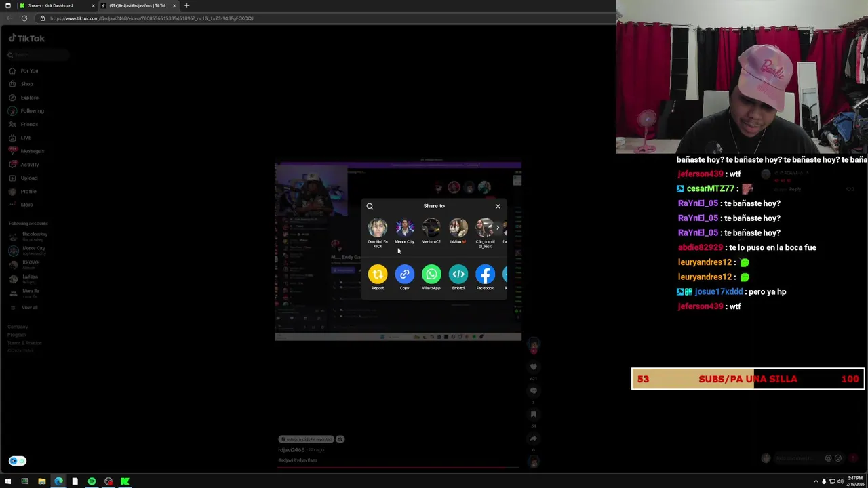Open Messages in TikTok sidebar
The width and height of the screenshot is (868, 488).
click(x=26, y=151)
